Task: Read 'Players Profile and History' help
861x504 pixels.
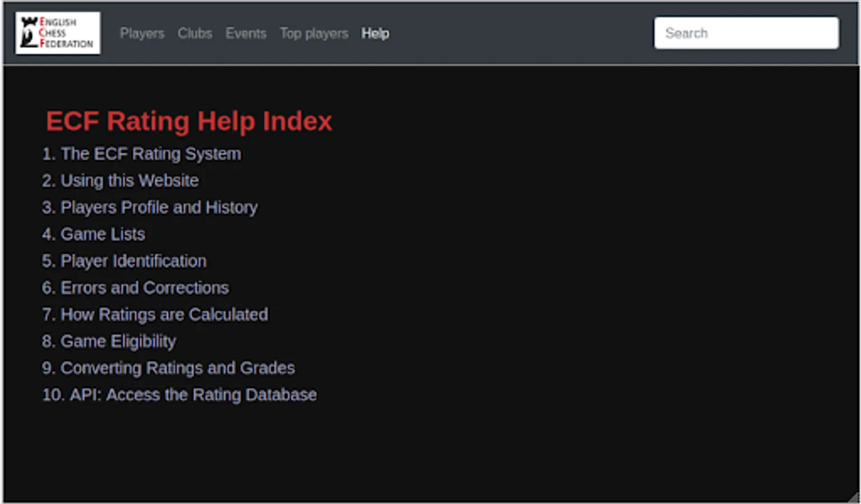Action: pos(159,207)
